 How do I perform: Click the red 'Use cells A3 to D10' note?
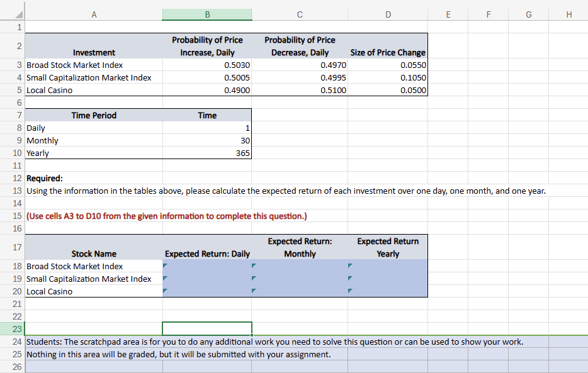(x=166, y=216)
